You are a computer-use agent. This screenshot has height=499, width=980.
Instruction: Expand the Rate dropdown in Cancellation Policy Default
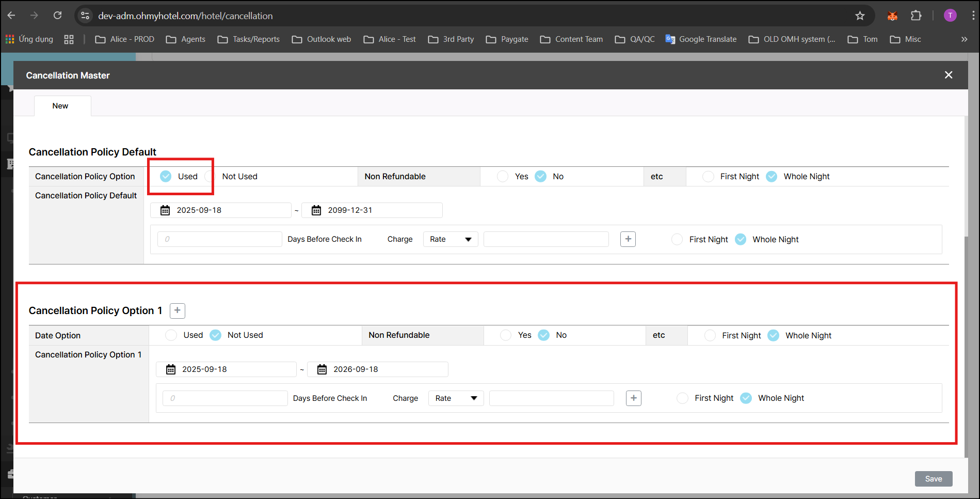[450, 239]
